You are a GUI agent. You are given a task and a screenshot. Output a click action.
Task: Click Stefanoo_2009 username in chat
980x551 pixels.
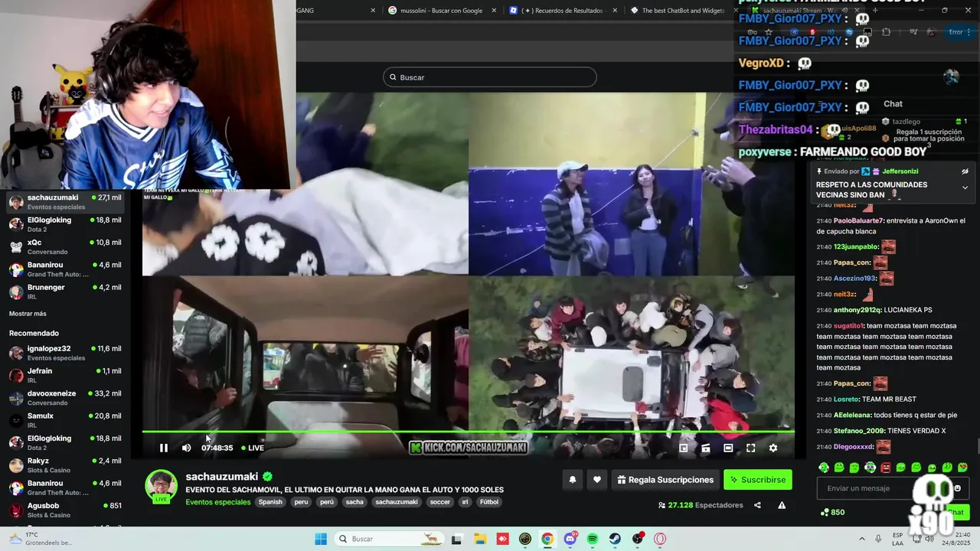click(858, 430)
